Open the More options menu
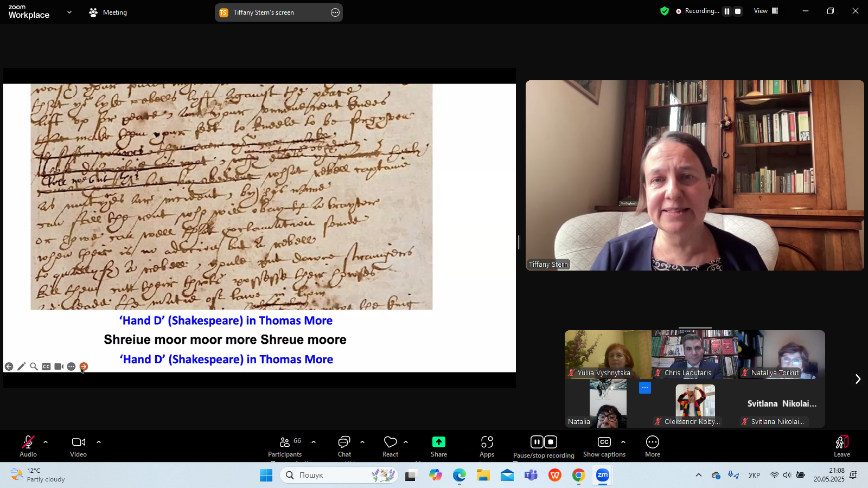868x488 pixels. click(x=652, y=446)
